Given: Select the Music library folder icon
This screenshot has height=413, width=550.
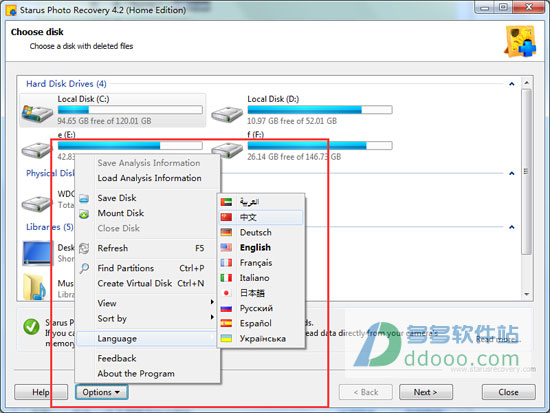Looking at the screenshot, I should [35, 287].
